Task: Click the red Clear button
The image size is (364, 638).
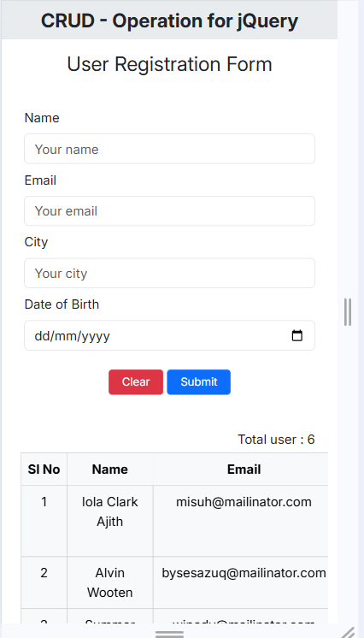Action: pos(136,382)
